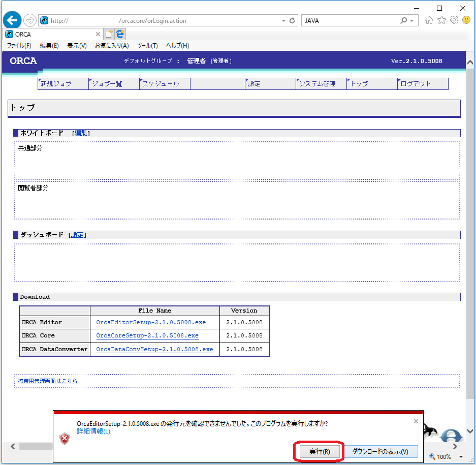Click the ログアウト navigation item
Screen dimensions: 476x465
[423, 84]
